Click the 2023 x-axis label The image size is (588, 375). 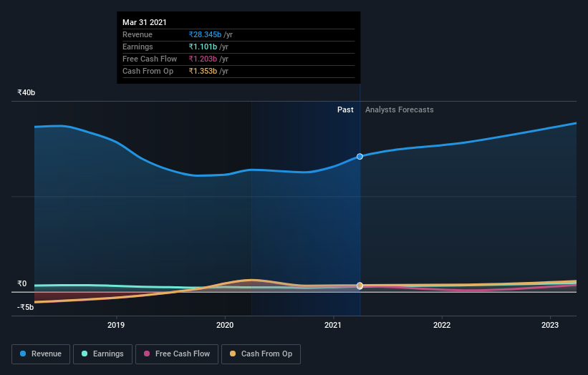(550, 325)
